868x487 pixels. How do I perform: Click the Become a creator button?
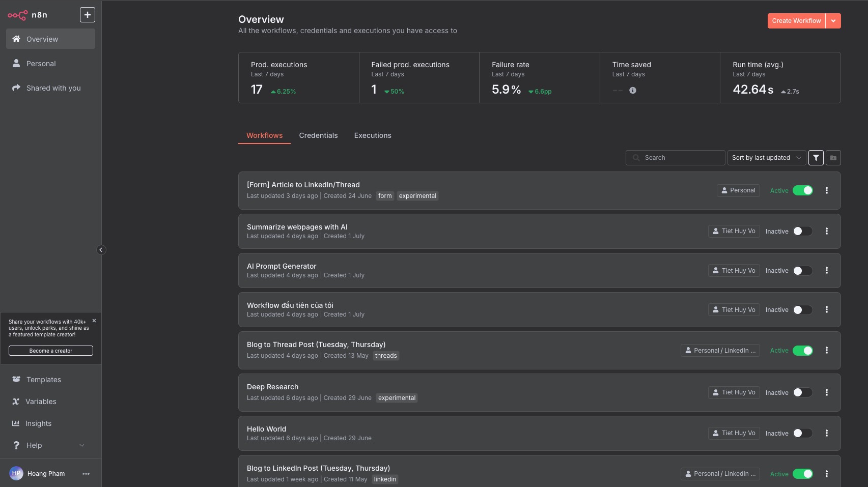51,351
